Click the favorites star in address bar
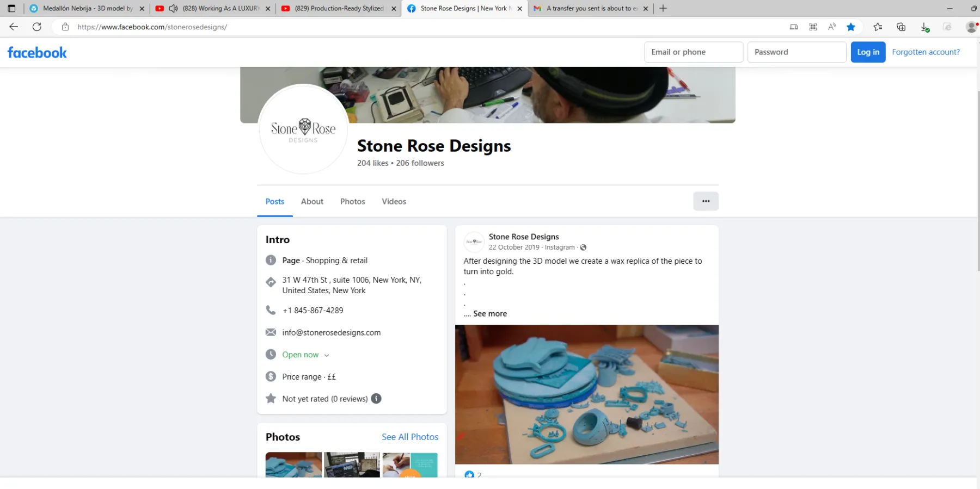This screenshot has height=489, width=980. coord(851,27)
